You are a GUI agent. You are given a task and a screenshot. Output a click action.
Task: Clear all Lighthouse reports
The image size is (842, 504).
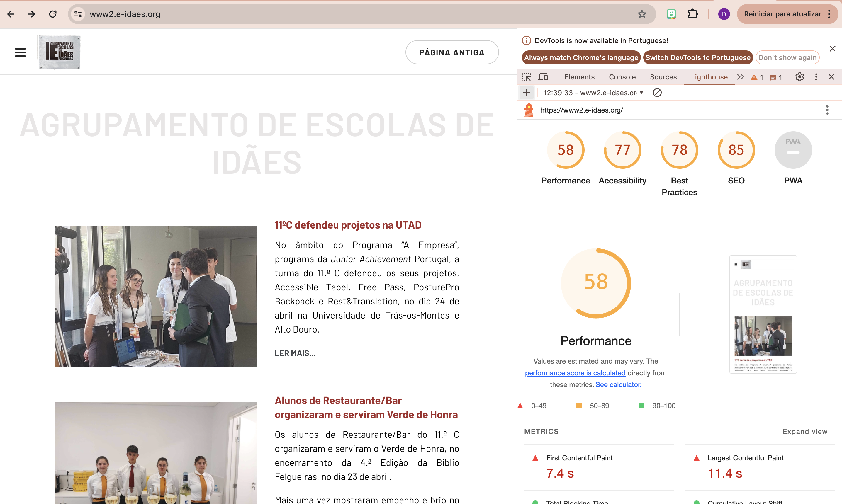click(x=657, y=92)
